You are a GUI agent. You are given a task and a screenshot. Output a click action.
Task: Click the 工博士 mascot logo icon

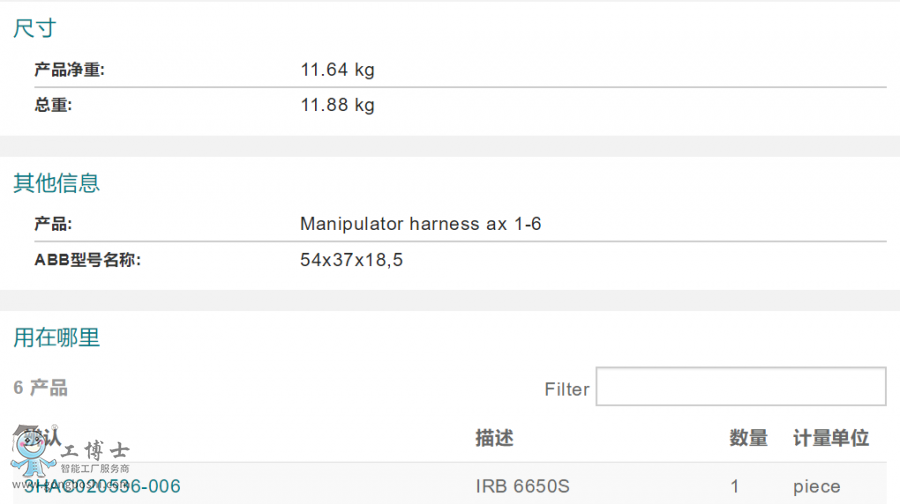tap(34, 453)
